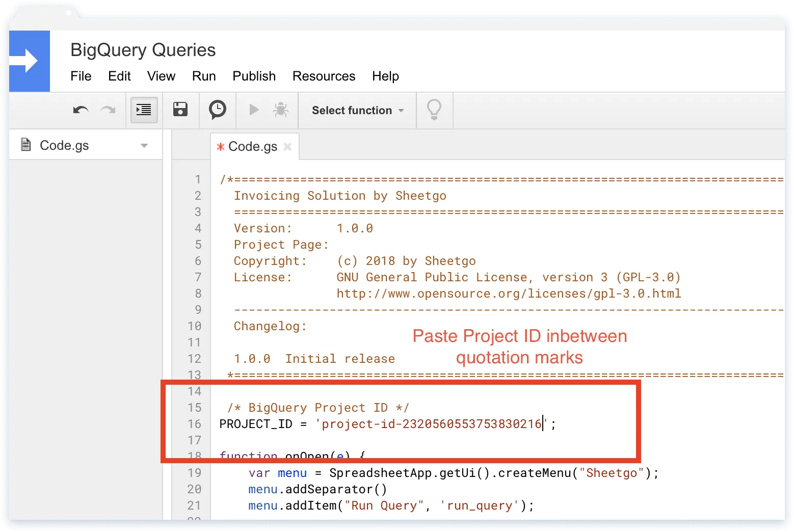Switch to the Code.gs editor tab
The width and height of the screenshot is (794, 532).
(x=252, y=146)
